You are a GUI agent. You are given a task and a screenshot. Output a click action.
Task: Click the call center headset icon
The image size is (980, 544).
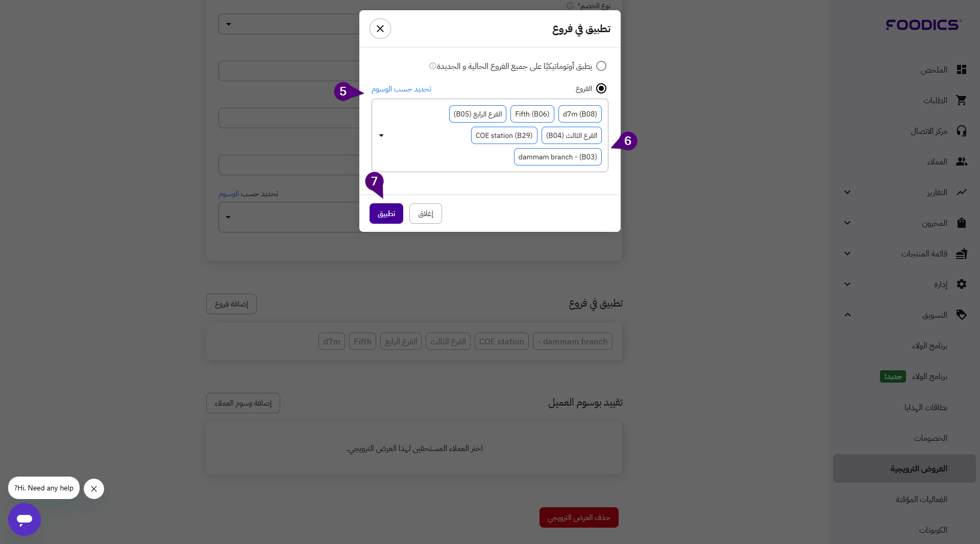tap(962, 131)
